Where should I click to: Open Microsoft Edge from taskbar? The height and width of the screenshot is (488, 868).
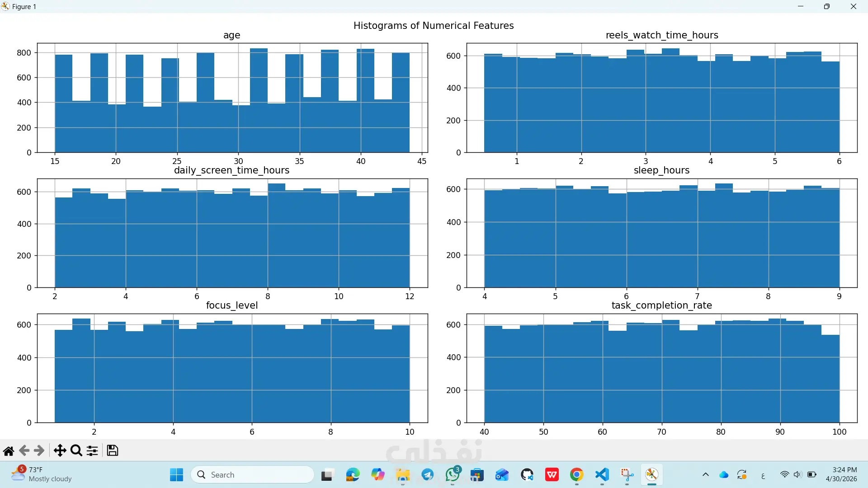pyautogui.click(x=353, y=475)
